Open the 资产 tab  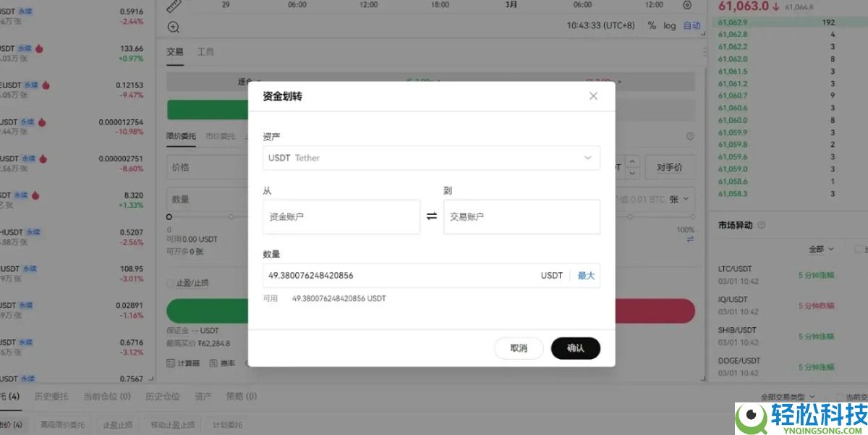pyautogui.click(x=203, y=397)
